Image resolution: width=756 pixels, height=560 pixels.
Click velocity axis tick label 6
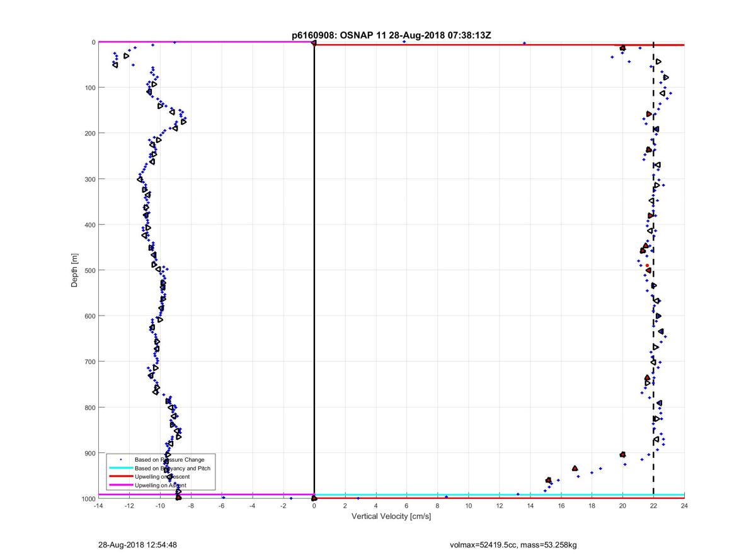tap(406, 505)
